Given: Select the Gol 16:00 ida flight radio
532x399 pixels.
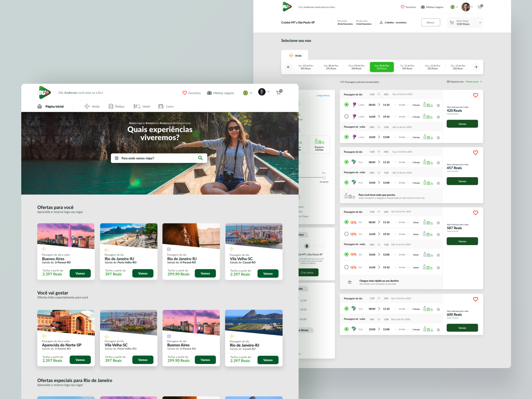Looking at the screenshot, I should coord(346,234).
